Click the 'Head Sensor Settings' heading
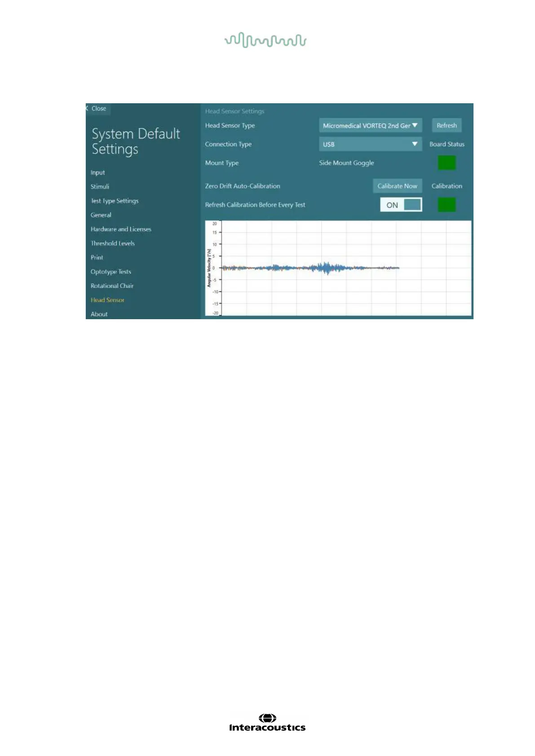 click(234, 111)
